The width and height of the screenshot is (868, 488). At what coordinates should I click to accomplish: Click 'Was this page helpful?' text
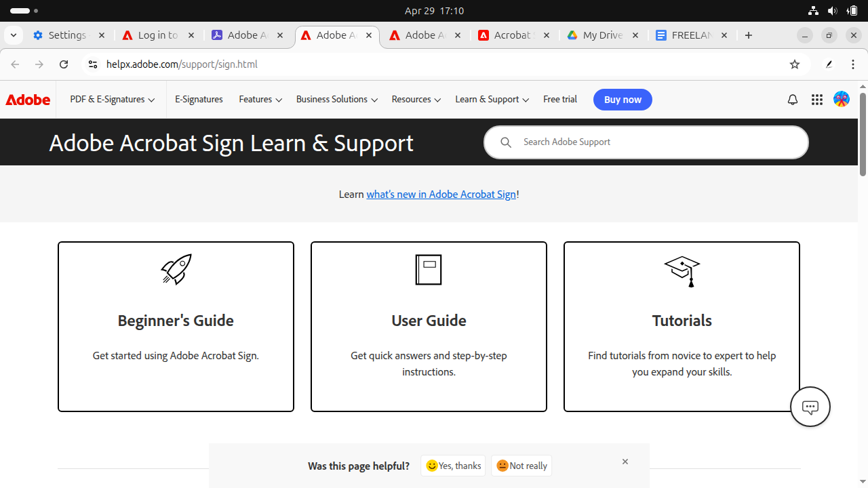tap(359, 466)
